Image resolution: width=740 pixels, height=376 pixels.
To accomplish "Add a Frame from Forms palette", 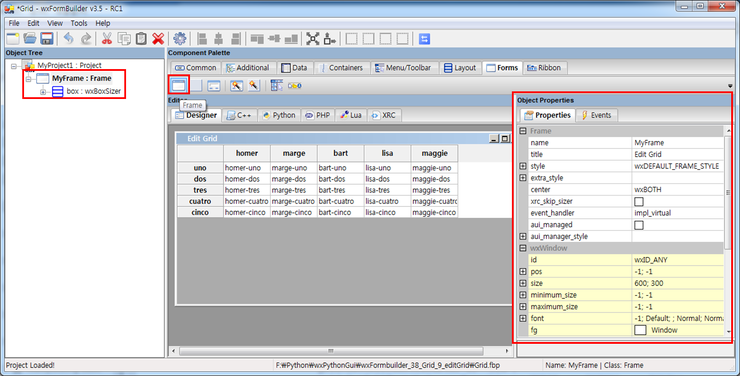I will pos(179,85).
